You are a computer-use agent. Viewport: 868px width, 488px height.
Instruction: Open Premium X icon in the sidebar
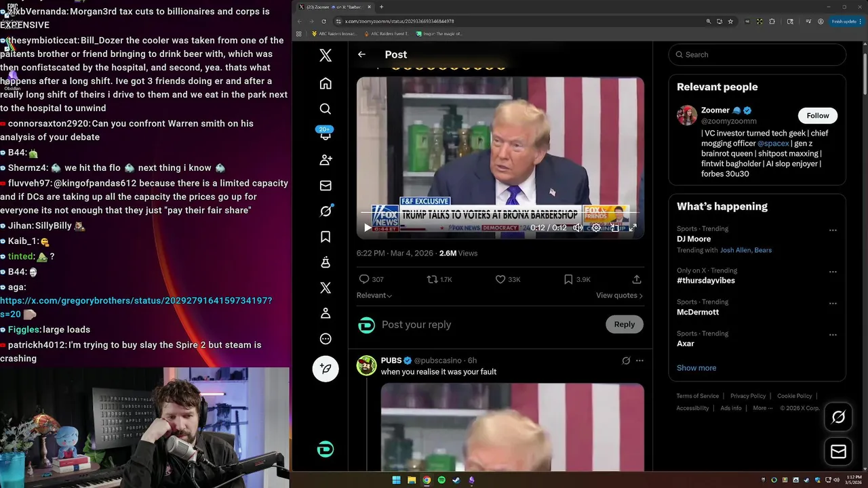[325, 288]
